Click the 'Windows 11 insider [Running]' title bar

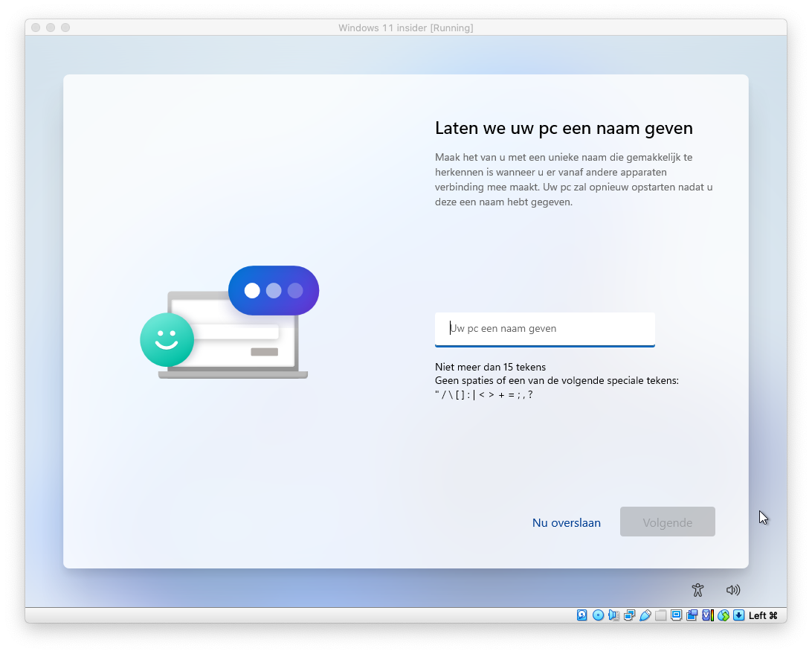click(405, 28)
